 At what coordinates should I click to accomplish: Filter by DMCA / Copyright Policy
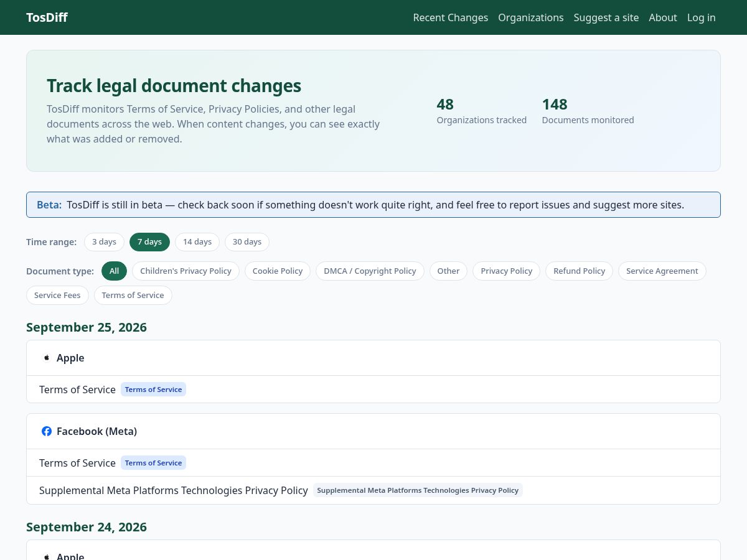point(370,271)
